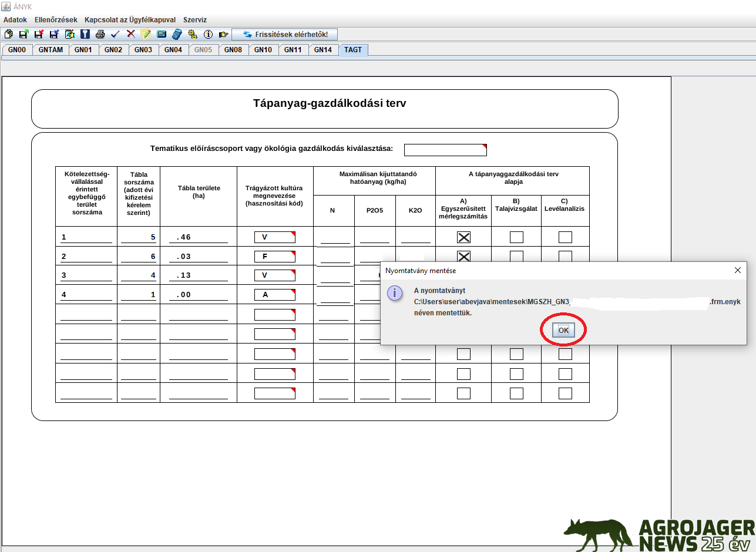Switch to the GN08 tab
This screenshot has width=756, height=552.
pyautogui.click(x=233, y=50)
